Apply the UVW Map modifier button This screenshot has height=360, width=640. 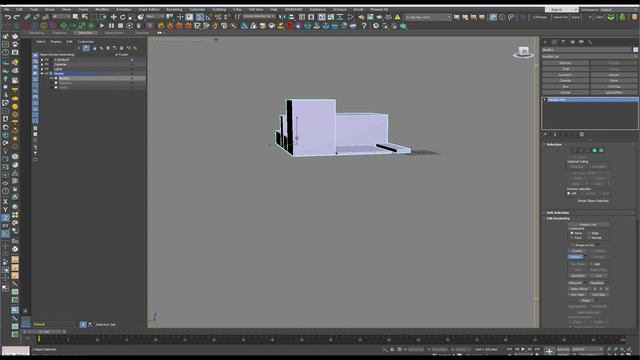tap(614, 87)
